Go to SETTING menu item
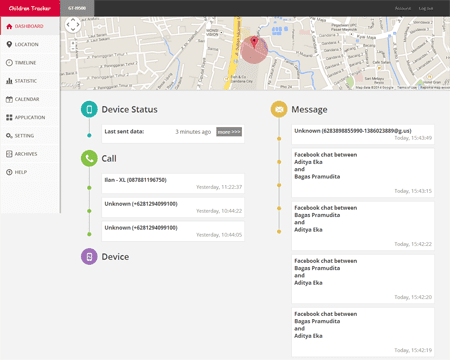 click(24, 136)
